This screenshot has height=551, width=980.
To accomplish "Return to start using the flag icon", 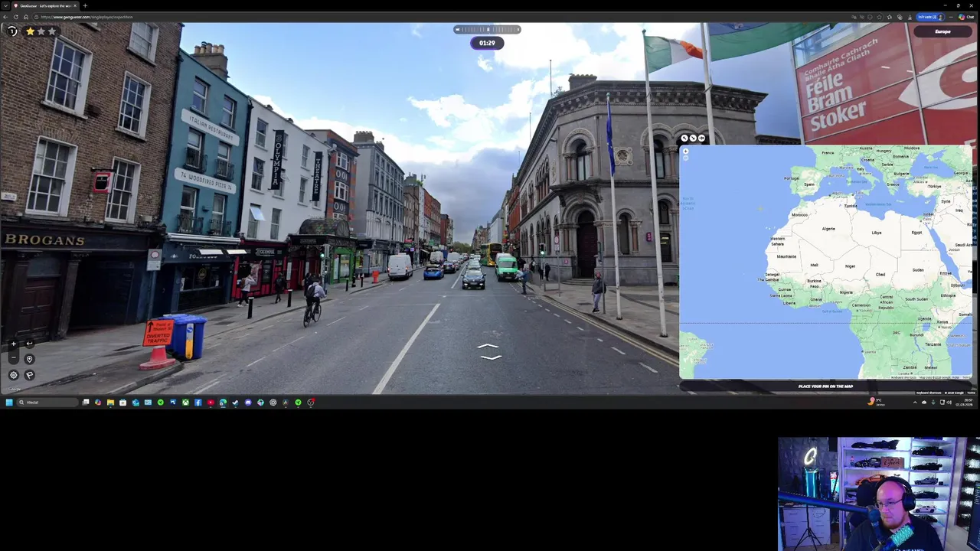I will tap(30, 375).
